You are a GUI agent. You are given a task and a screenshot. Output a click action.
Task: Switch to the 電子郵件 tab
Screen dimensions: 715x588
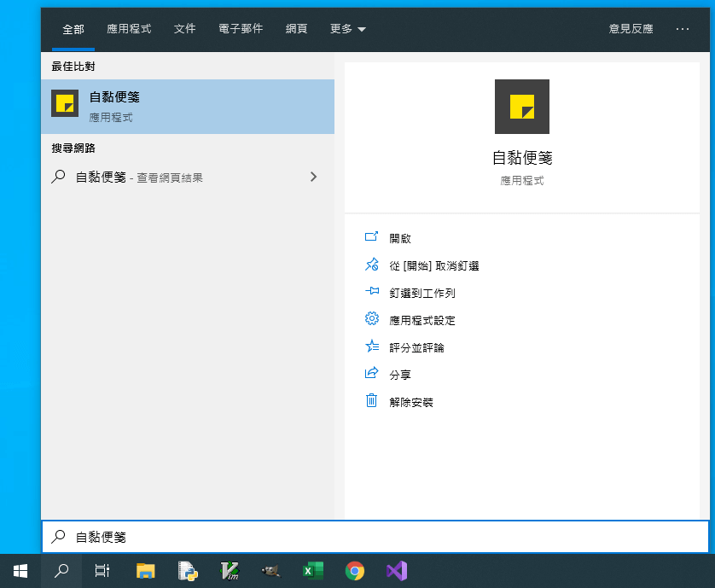click(241, 29)
